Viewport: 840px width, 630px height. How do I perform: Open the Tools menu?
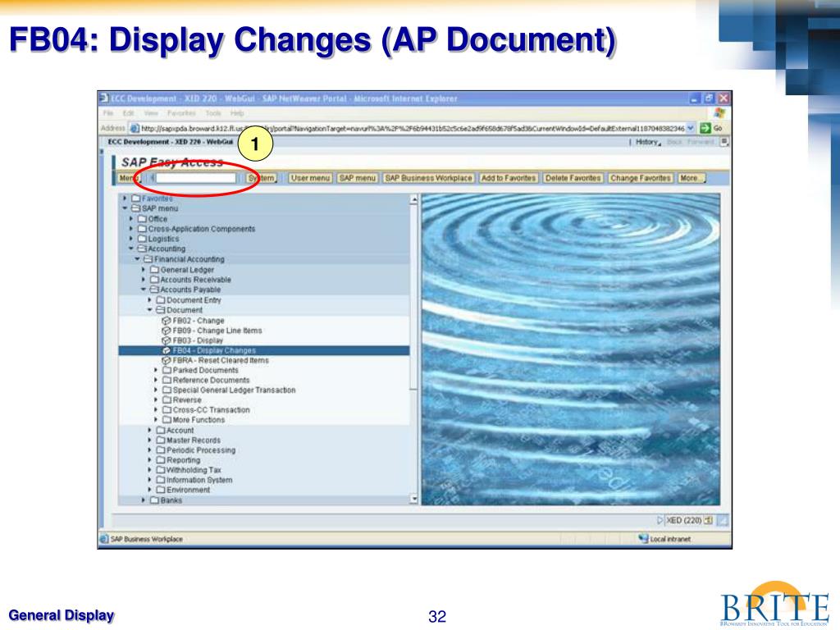pos(213,113)
